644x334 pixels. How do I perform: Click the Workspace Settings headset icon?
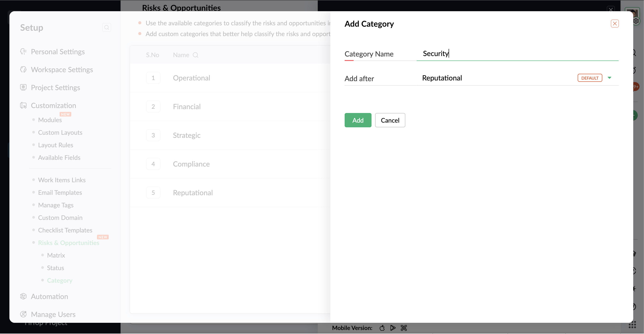[23, 69]
